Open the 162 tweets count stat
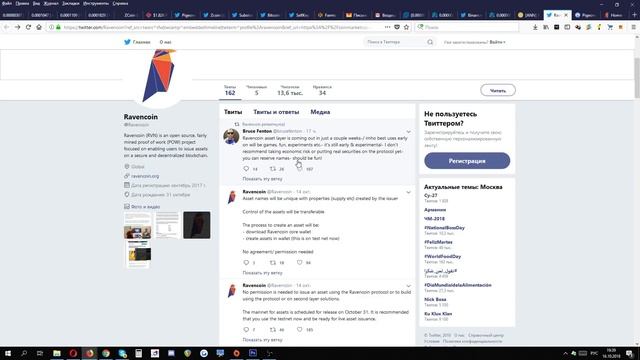This screenshot has height=360, width=640. point(230,90)
